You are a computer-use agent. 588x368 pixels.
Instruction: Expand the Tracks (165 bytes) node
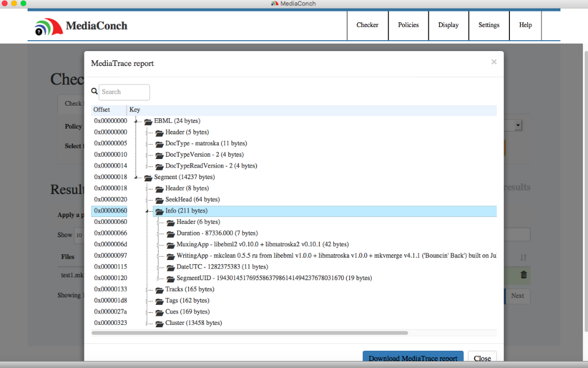coord(147,290)
